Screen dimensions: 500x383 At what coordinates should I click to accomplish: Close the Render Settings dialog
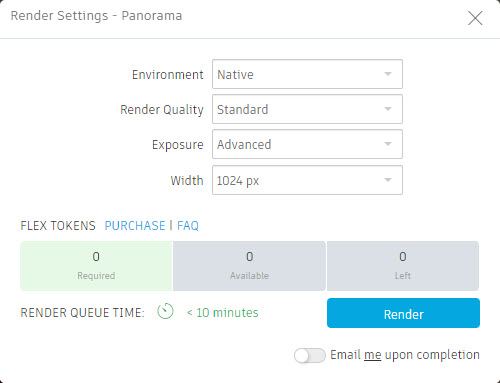[475, 18]
